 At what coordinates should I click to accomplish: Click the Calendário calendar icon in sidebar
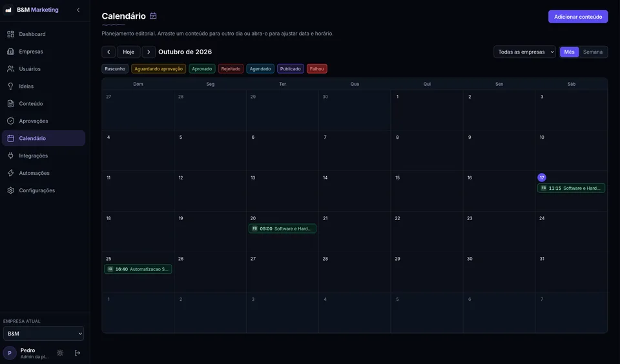pos(11,138)
